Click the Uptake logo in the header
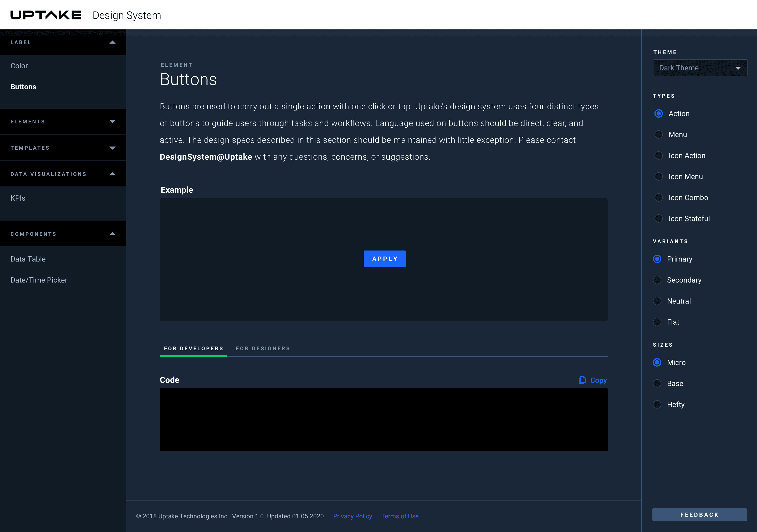Screen dimensions: 757x532 pyautogui.click(x=45, y=15)
